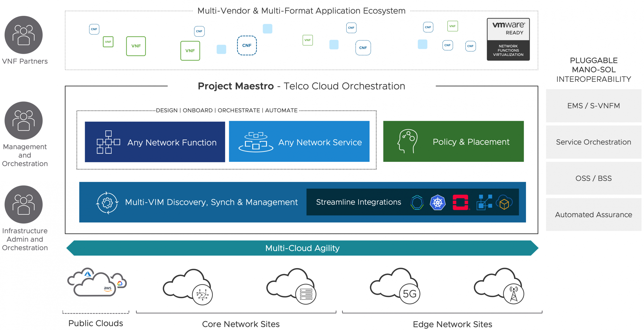644x330 pixels.
Task: Click the Streamline Integrations label
Action: 358,202
